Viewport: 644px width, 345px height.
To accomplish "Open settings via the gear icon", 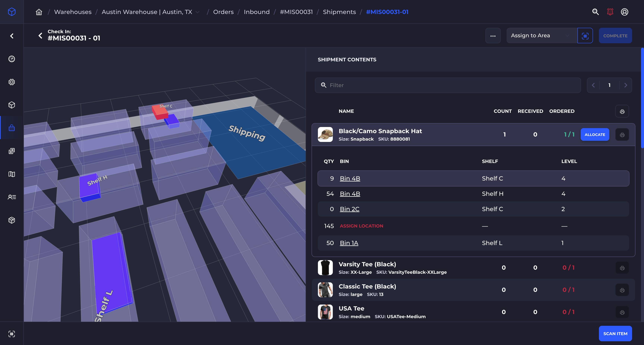I will (12, 82).
